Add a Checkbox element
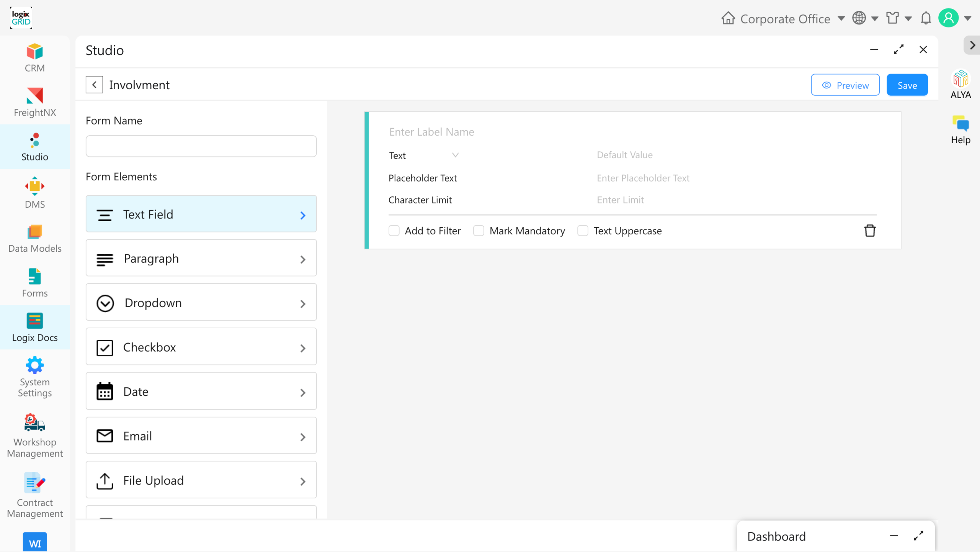This screenshot has height=552, width=980. (201, 347)
